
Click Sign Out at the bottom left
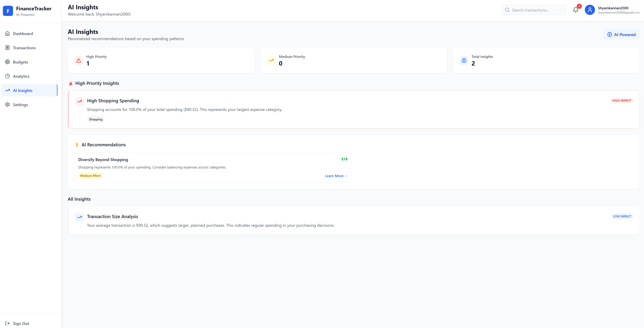21,323
